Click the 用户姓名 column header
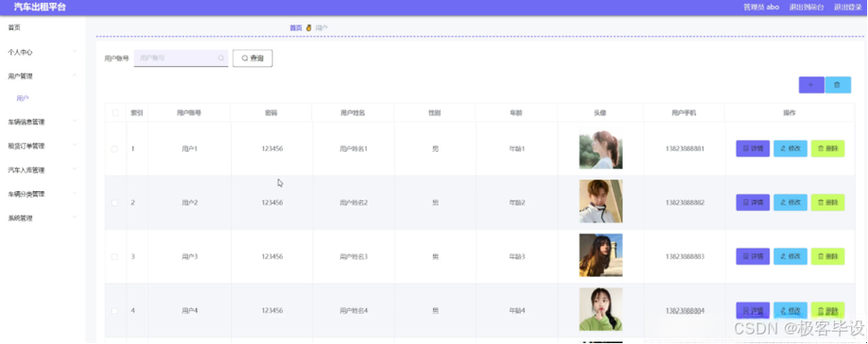Viewport: 868px width, 344px height. (353, 113)
